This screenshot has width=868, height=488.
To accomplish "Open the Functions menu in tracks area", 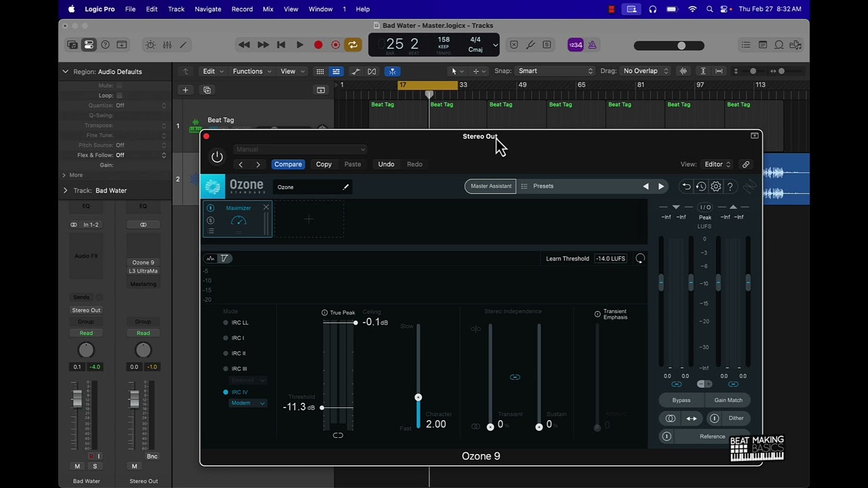I will (x=252, y=71).
